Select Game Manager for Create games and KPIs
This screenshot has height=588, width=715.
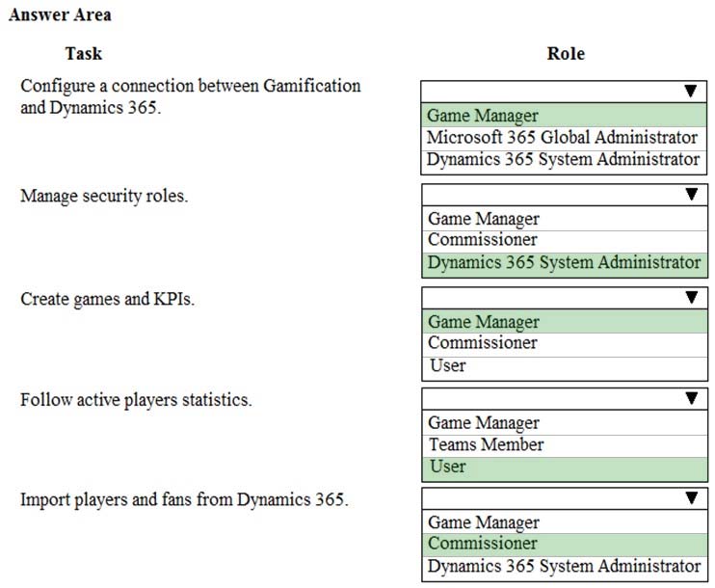pos(565,322)
